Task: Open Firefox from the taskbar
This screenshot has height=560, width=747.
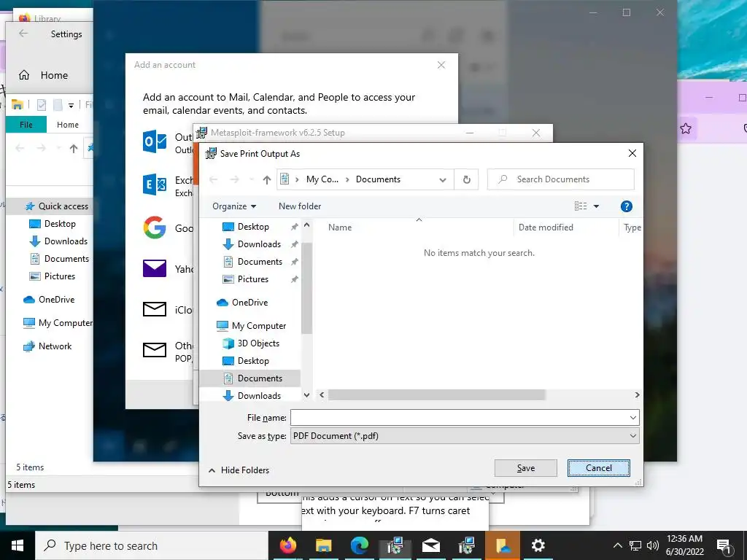Action: [287, 545]
